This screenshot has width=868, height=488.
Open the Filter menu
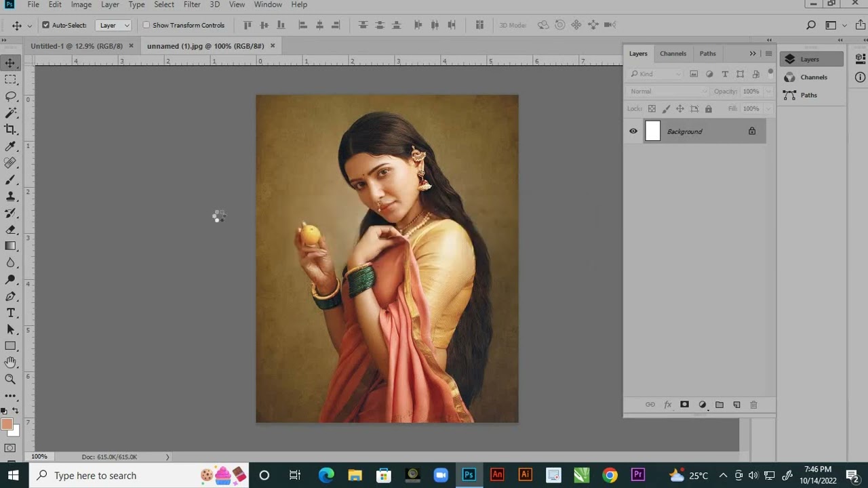192,5
